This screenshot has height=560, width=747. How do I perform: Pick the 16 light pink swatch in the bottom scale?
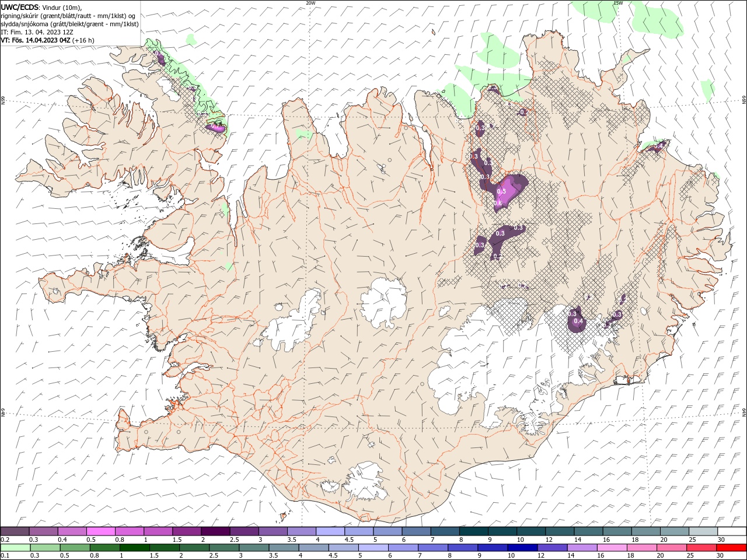(612, 548)
